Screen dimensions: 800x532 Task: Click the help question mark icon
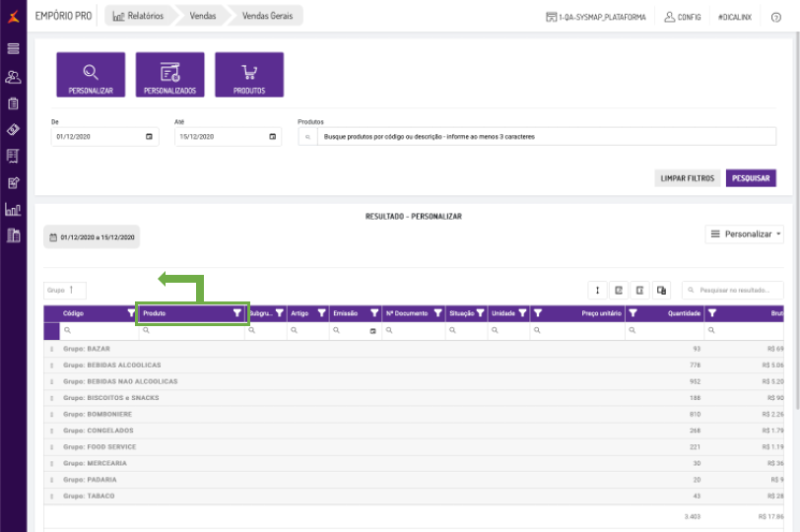(x=776, y=17)
